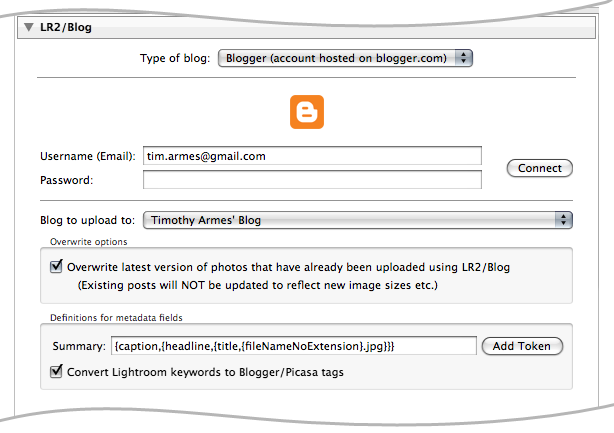The width and height of the screenshot is (614, 433).
Task: Click the orange Blogger logo icon
Action: pos(307,112)
